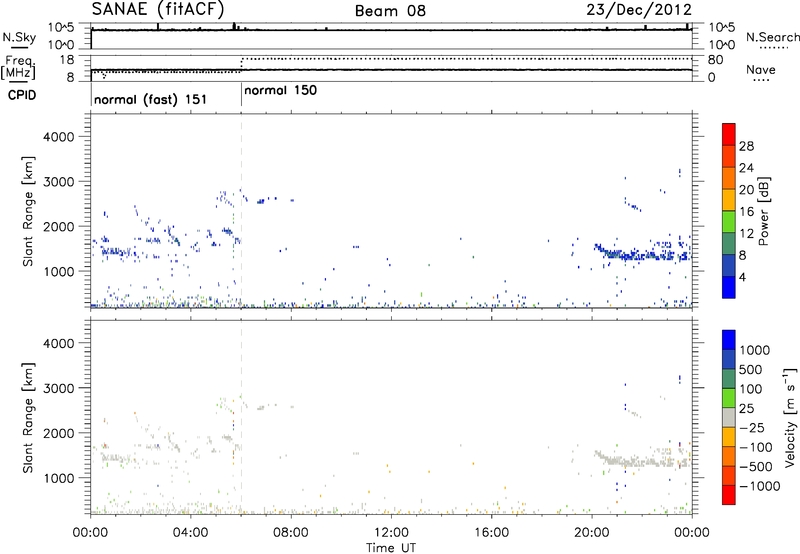The height and width of the screenshot is (554, 800).
Task: Click the dashed mode-change line in power panel
Action: click(x=241, y=211)
